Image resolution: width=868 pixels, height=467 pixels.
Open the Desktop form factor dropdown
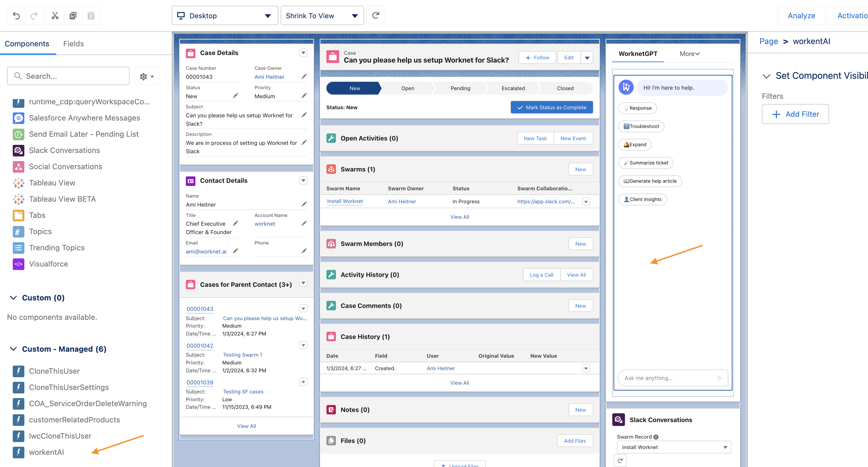coord(225,15)
